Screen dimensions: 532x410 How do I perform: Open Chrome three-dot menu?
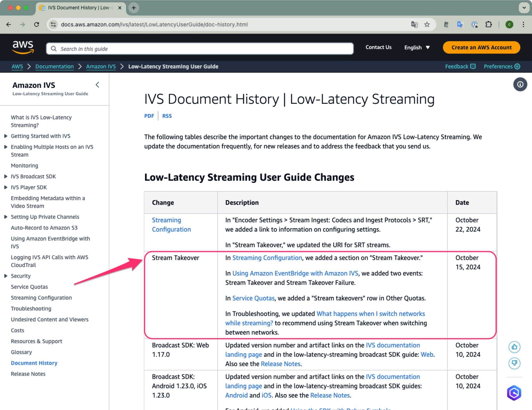(x=523, y=24)
